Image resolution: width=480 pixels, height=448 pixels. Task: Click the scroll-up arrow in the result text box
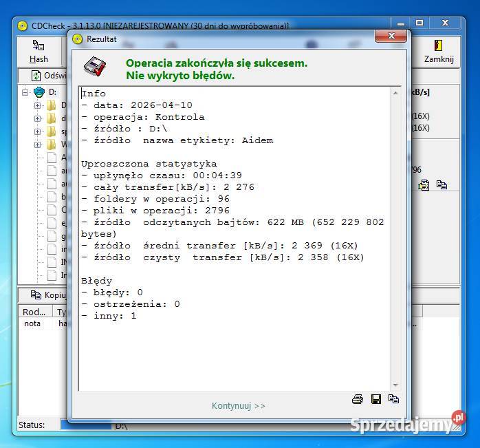pos(395,93)
